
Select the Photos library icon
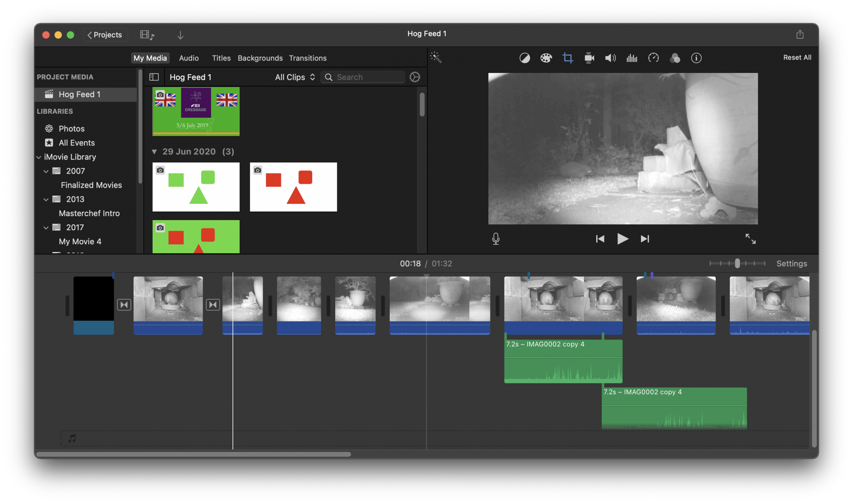coord(49,128)
